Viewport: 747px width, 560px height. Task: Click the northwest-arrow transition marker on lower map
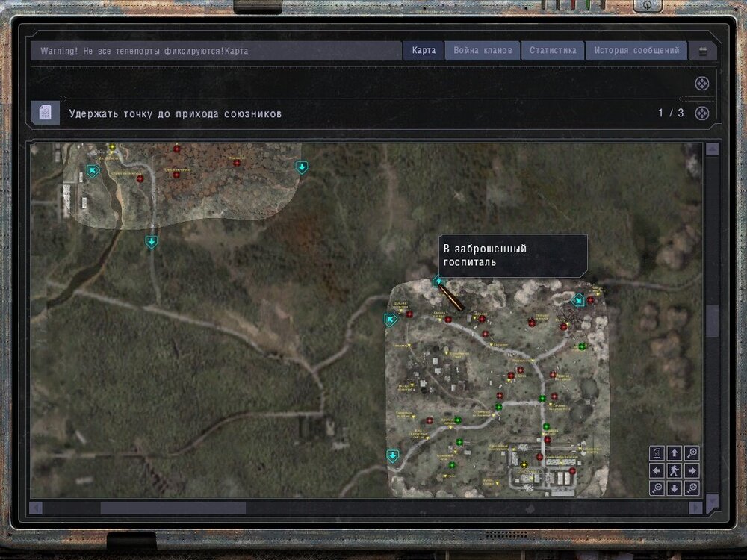click(391, 319)
